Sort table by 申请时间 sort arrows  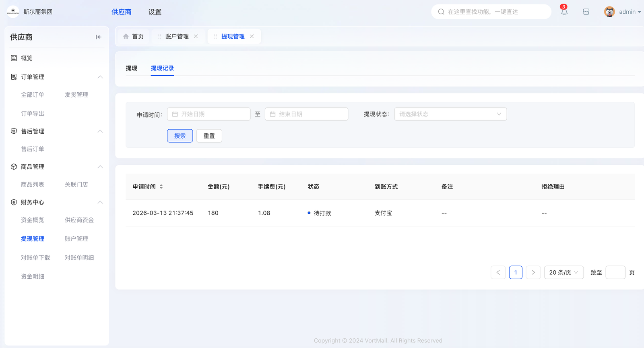tap(161, 186)
